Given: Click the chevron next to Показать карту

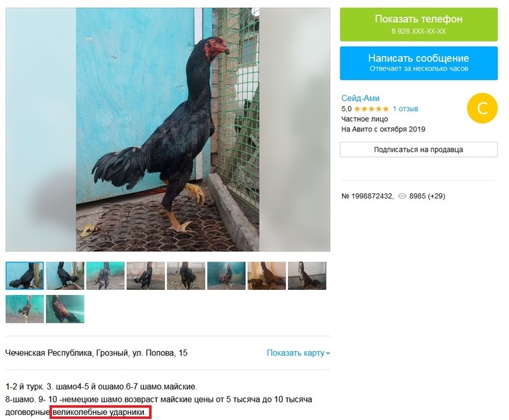Looking at the screenshot, I should [327, 353].
